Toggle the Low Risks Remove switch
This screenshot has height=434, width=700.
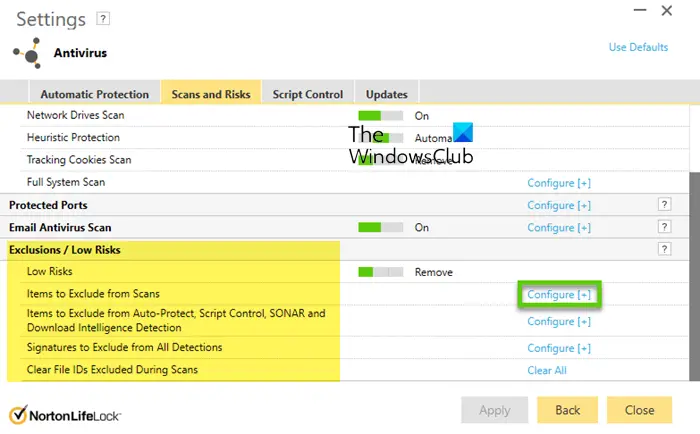point(380,271)
